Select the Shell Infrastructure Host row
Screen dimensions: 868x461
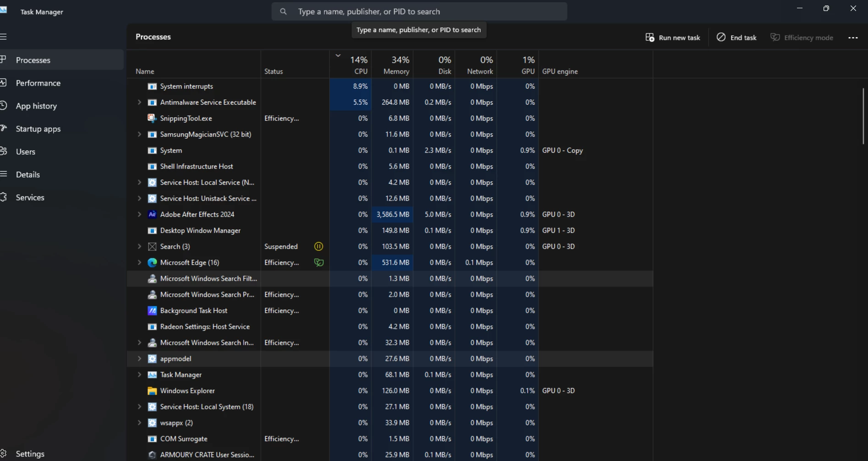[390, 166]
